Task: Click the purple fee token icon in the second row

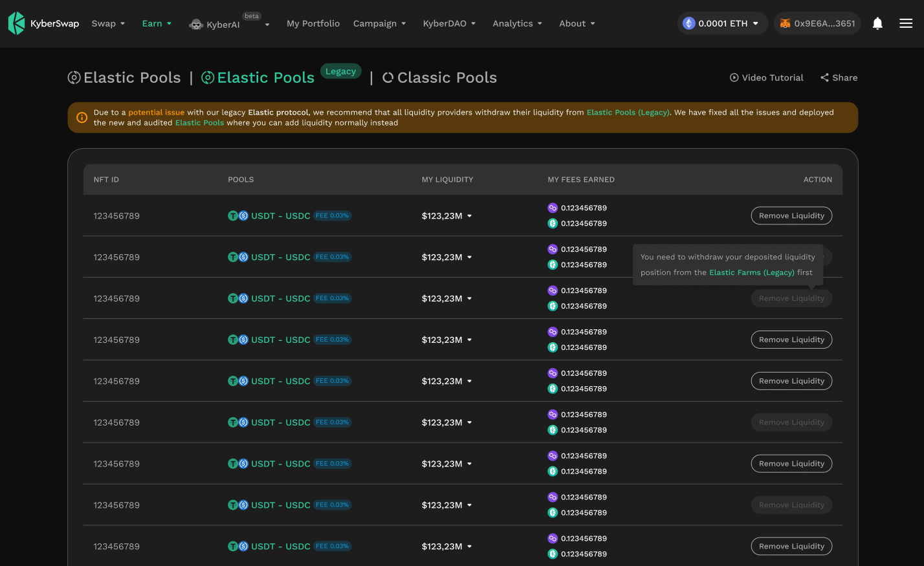Action: click(x=553, y=250)
